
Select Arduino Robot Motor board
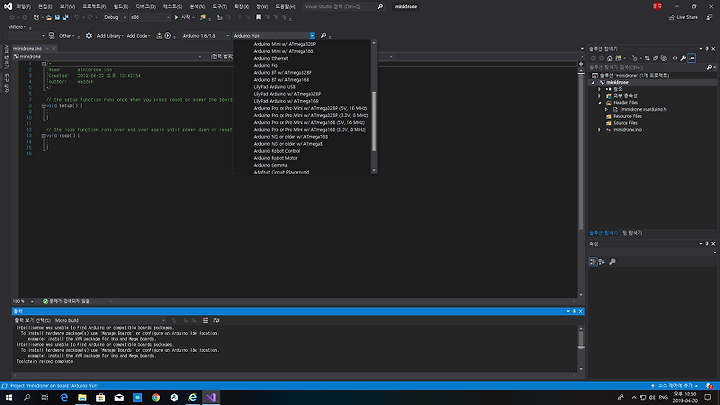click(x=276, y=158)
